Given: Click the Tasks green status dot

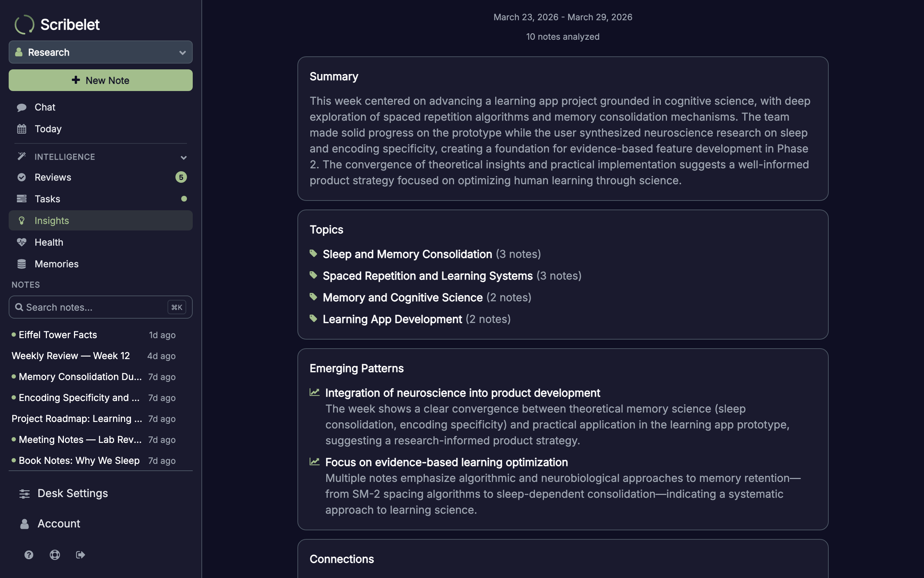Looking at the screenshot, I should pos(184,199).
